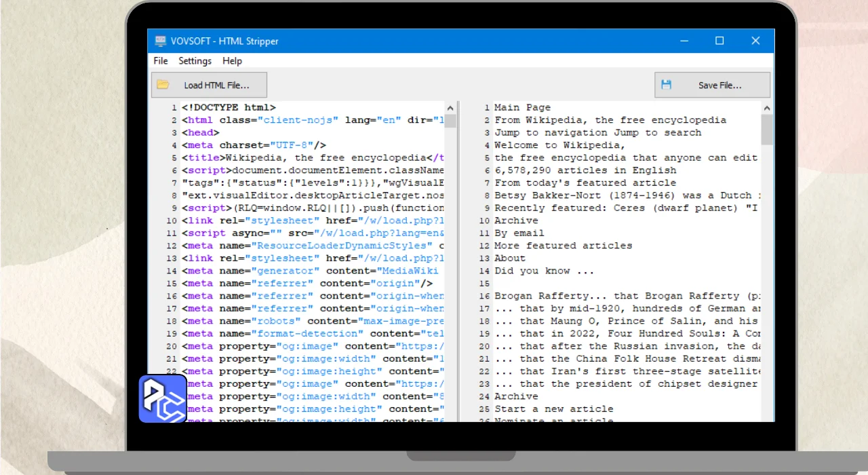Click the "Main Page" output line

[x=522, y=107]
